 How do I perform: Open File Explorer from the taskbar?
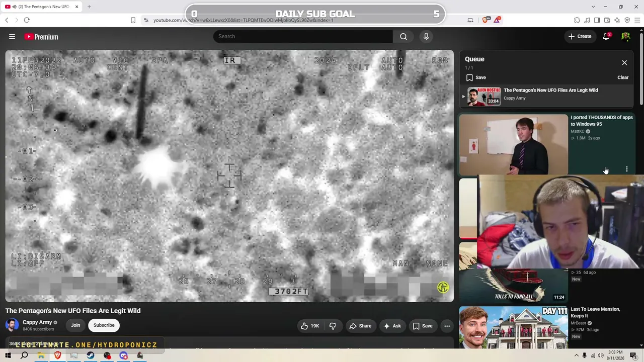(x=41, y=355)
